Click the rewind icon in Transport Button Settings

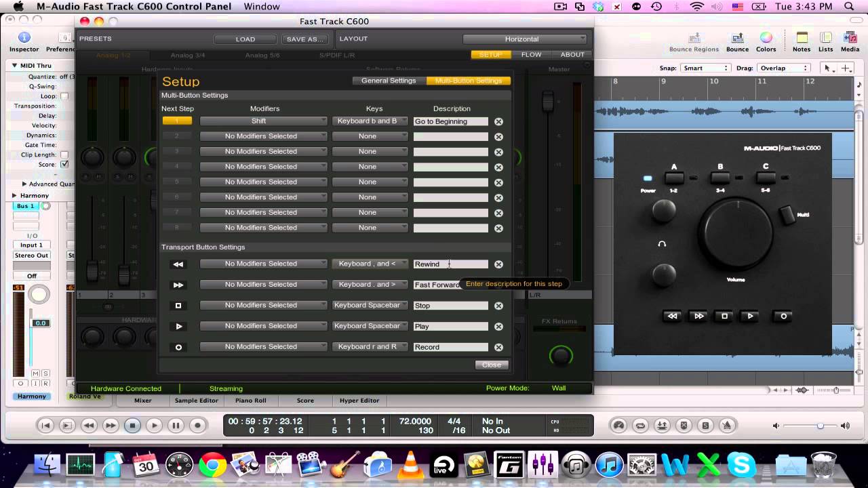pos(178,264)
